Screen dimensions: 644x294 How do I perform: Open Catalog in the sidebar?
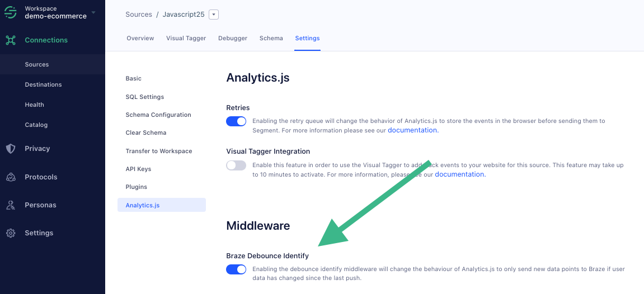[36, 125]
